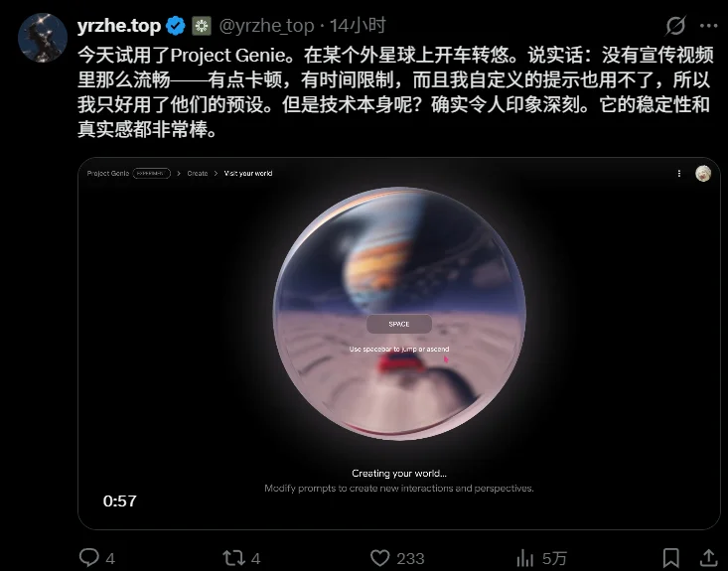Click the Create breadcrumb in the video
Viewport: 728px width, 571px height.
tap(198, 173)
